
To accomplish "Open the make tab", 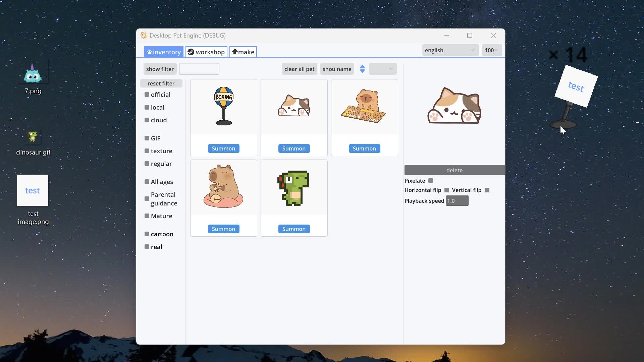I will [x=243, y=52].
